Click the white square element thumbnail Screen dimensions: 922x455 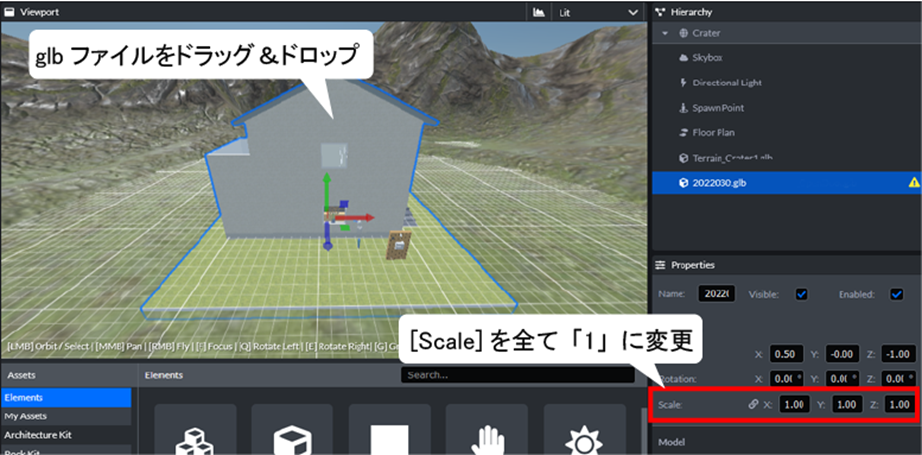pos(389,438)
